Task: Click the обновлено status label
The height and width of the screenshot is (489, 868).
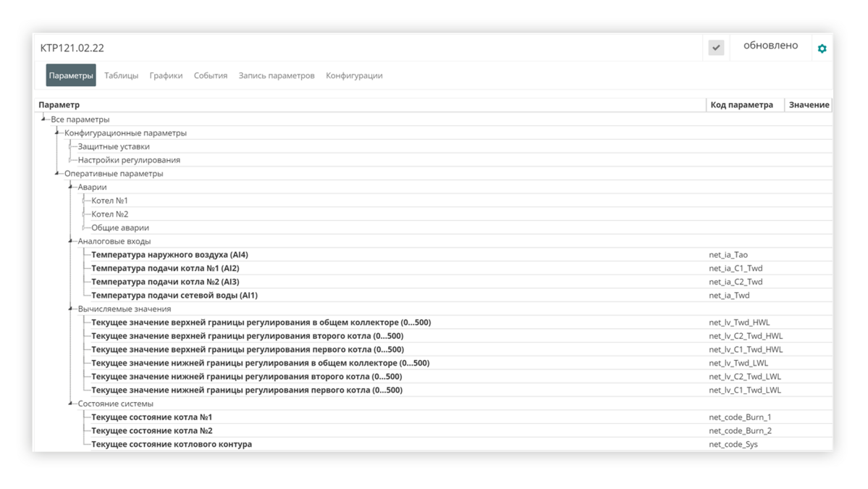Action: (770, 46)
